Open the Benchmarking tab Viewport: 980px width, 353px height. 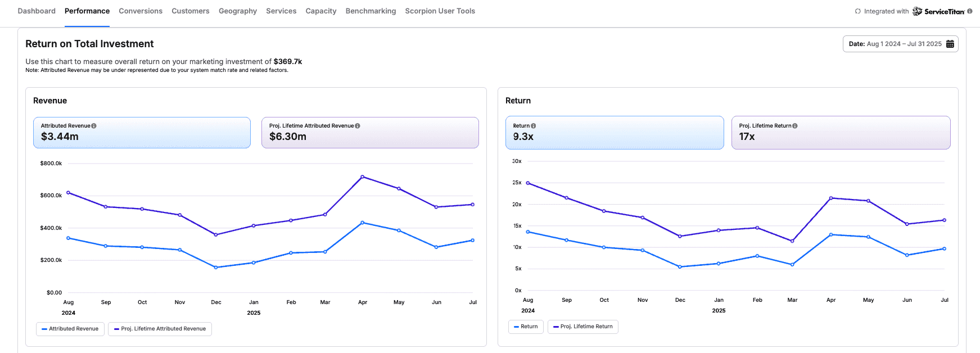point(371,11)
